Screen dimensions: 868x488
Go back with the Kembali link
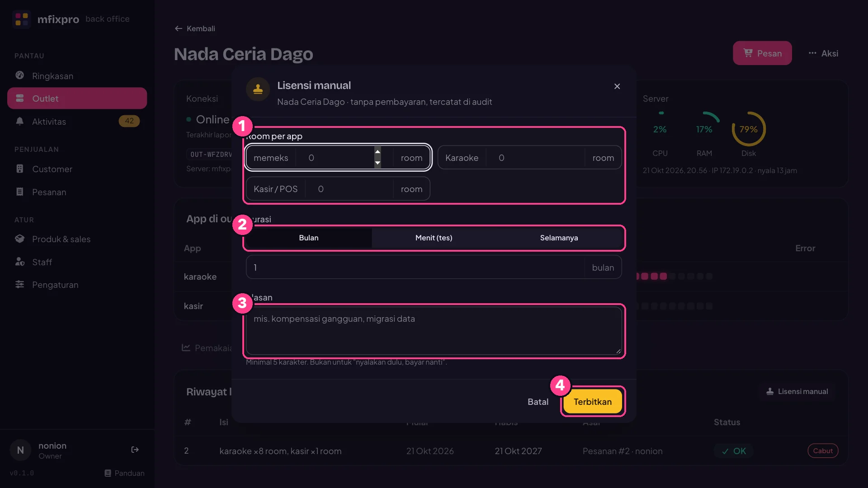pyautogui.click(x=195, y=28)
